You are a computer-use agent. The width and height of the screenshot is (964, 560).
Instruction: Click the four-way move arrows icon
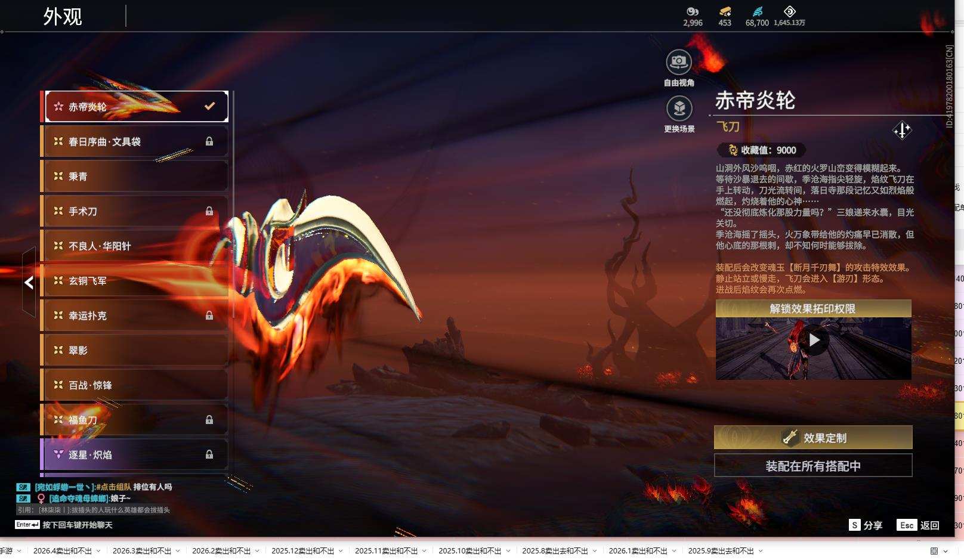click(902, 130)
